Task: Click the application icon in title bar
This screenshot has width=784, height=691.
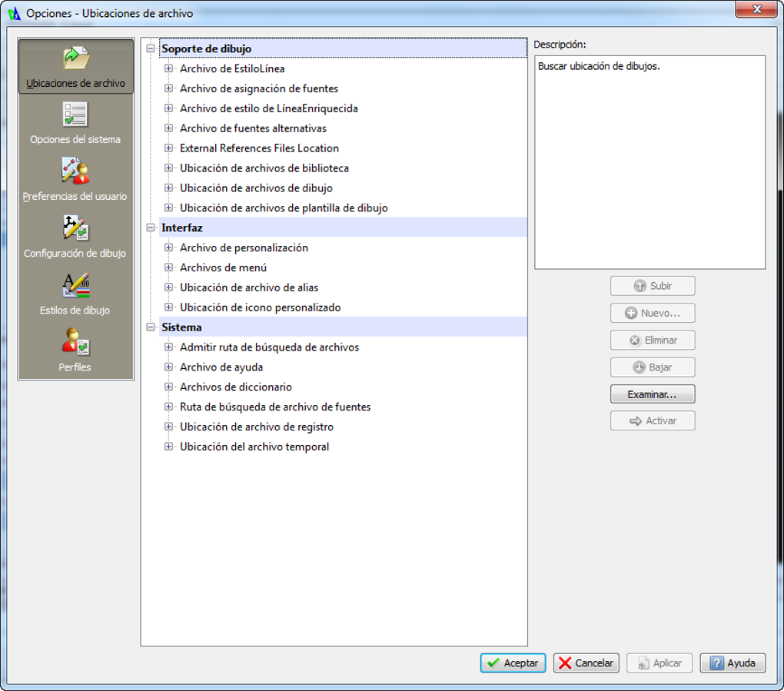Action: (x=14, y=14)
